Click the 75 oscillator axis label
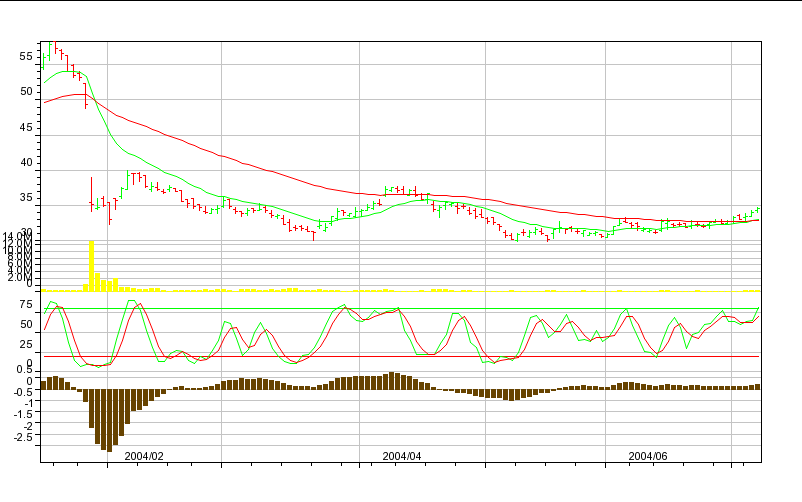The width and height of the screenshot is (802, 502). (x=27, y=303)
